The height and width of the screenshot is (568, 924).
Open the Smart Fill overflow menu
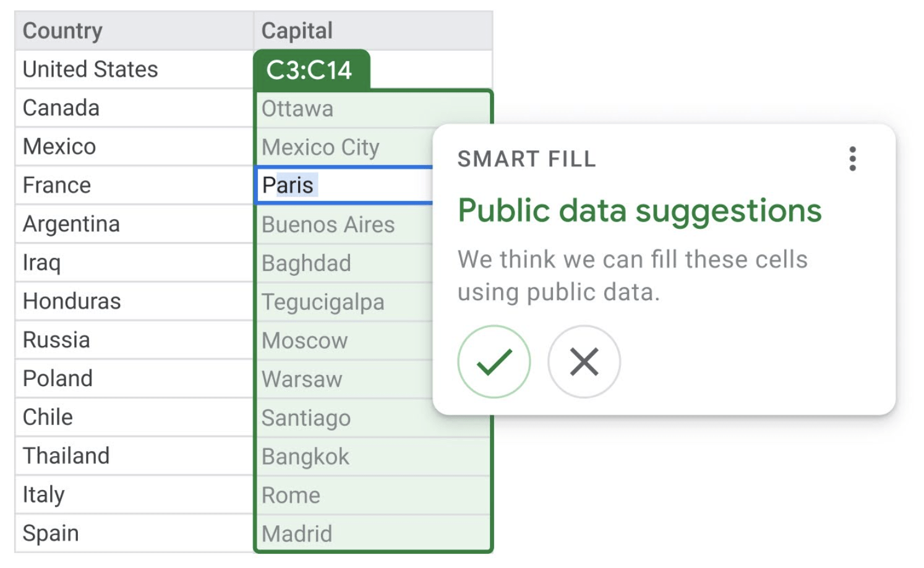click(853, 160)
